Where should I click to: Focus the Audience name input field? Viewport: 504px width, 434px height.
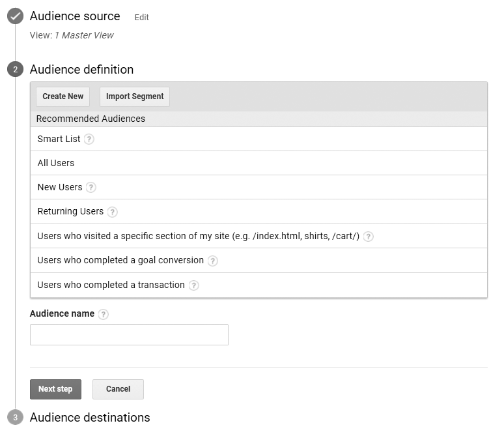coord(129,335)
